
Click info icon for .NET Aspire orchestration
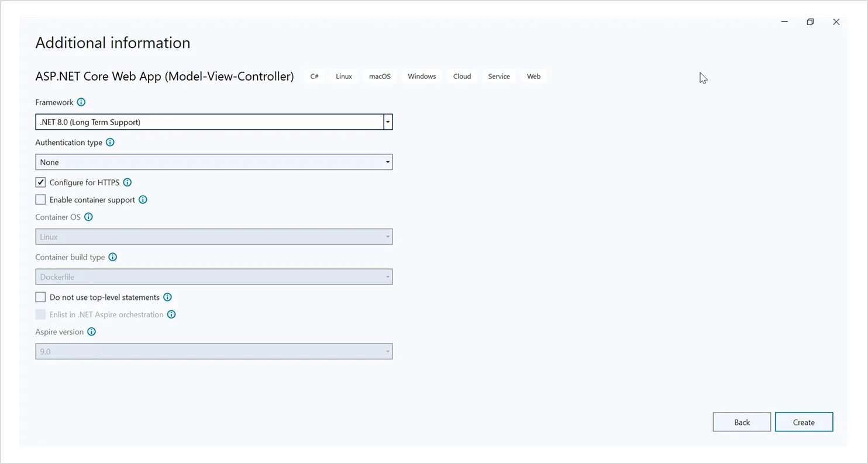pos(171,314)
